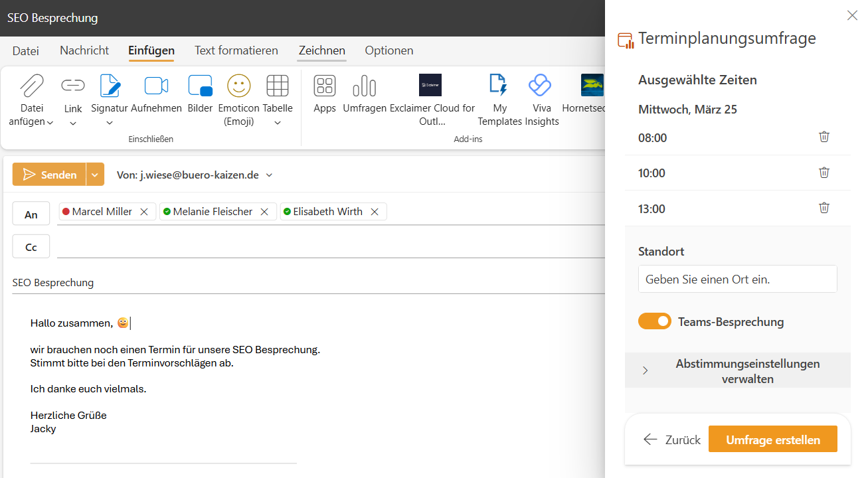Launch Viva Insights add-in
868x478 pixels.
pos(541,86)
